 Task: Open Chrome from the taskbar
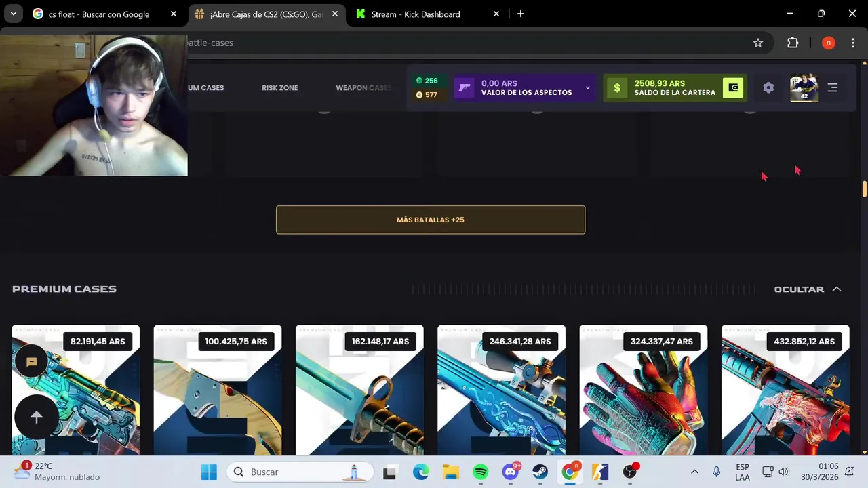[x=570, y=472]
